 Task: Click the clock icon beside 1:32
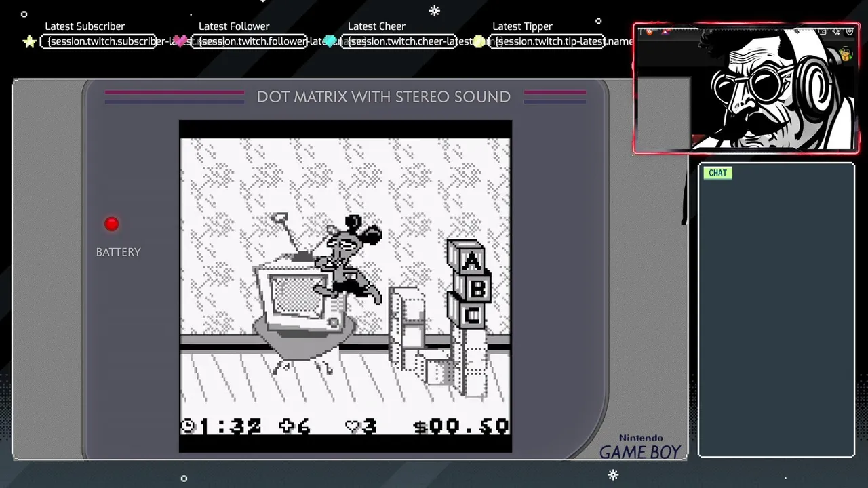tap(188, 426)
